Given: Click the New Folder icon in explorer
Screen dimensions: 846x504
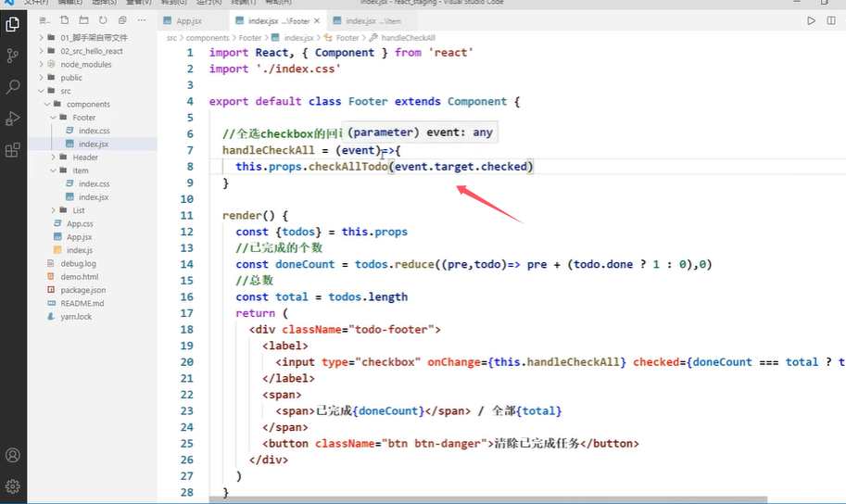Looking at the screenshot, I should pyautogui.click(x=83, y=20).
